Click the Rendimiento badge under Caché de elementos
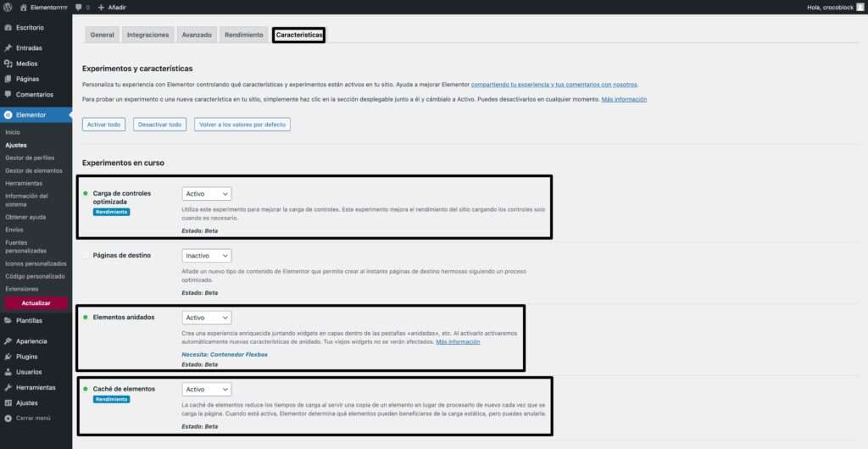 click(111, 399)
